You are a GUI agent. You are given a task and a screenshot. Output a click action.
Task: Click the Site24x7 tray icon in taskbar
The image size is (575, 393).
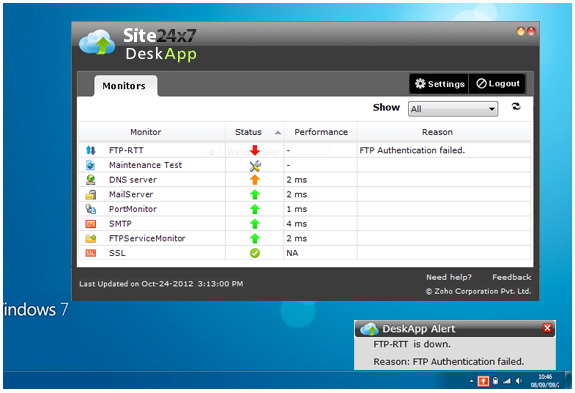[483, 381]
